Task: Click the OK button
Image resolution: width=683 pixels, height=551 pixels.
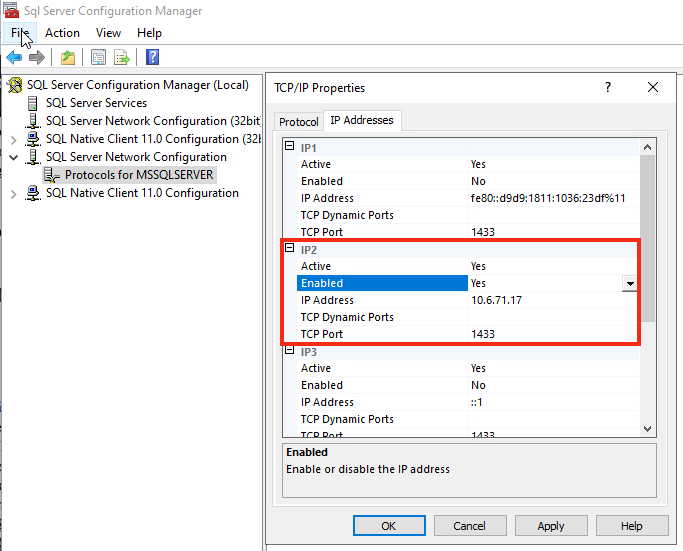Action: click(389, 526)
